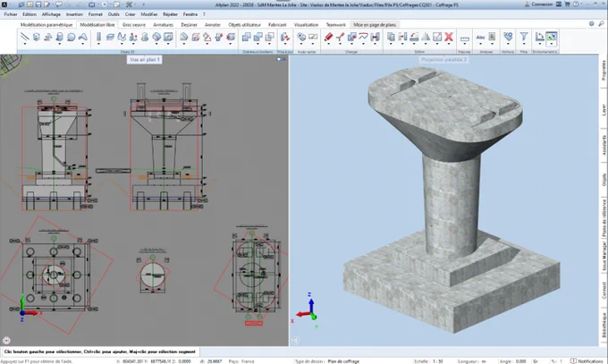Expand dropdown under the red X delete icon

[449, 44]
